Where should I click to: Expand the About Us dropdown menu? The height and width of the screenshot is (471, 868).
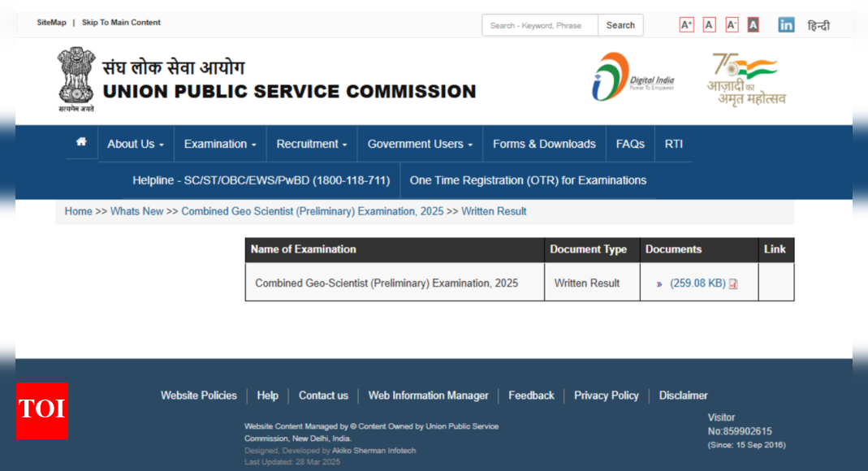pyautogui.click(x=136, y=144)
